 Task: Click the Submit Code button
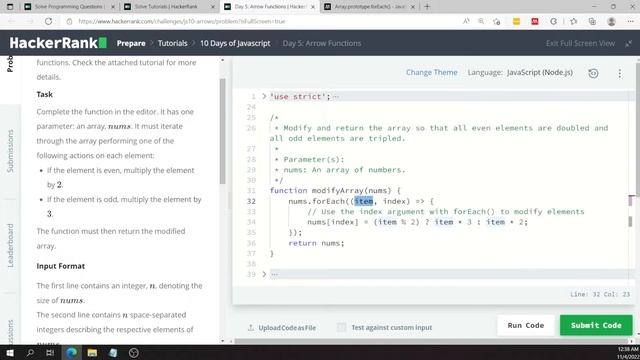pyautogui.click(x=596, y=325)
